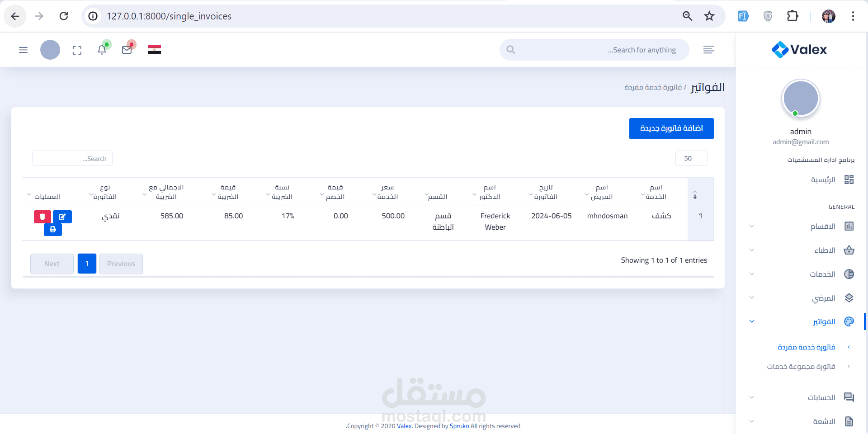Screen dimensions: 868x434
Task: Click the blue edit invoice icon
Action: 62,217
